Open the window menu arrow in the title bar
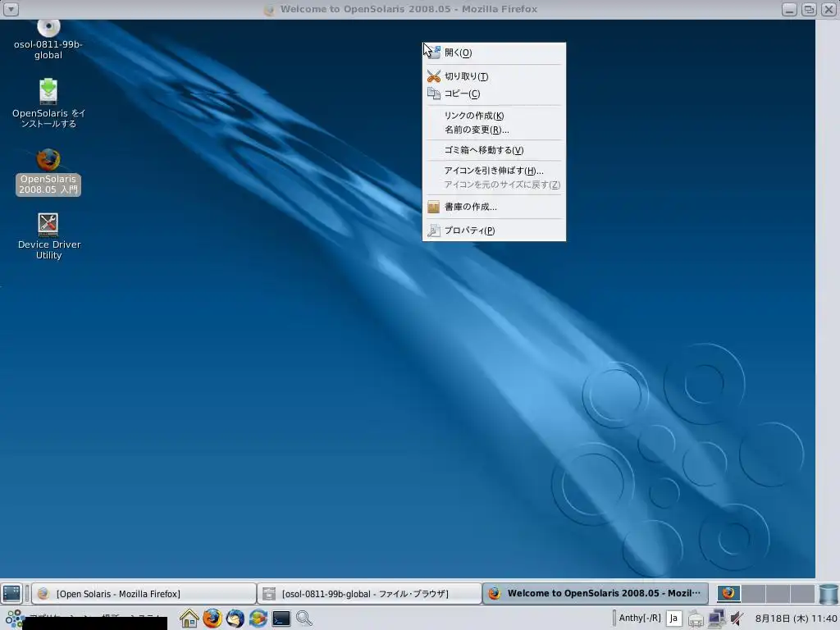 pos(11,9)
